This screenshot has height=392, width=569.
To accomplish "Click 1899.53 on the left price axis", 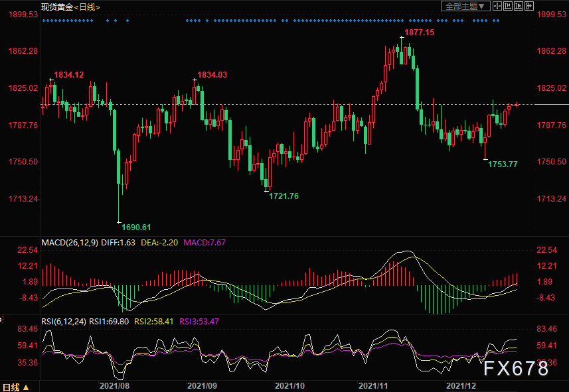I will pyautogui.click(x=23, y=15).
